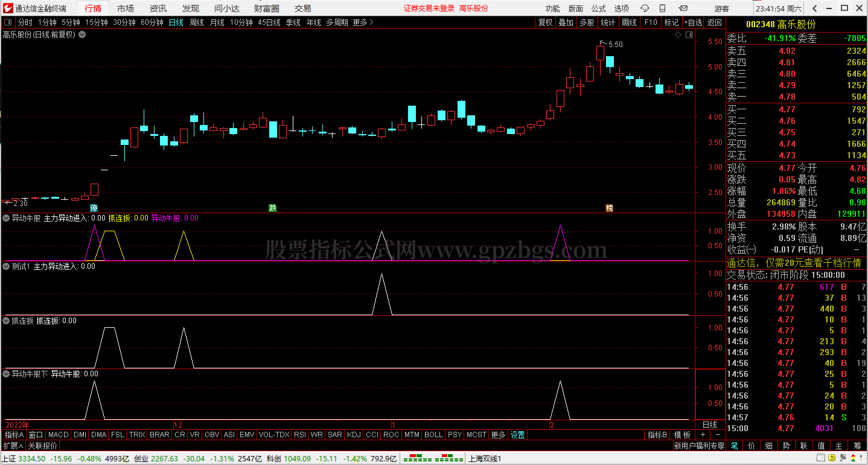Image resolution: width=868 pixels, height=465 pixels.
Task: Click the 证券交易未登录 login notice
Action: pyautogui.click(x=429, y=8)
